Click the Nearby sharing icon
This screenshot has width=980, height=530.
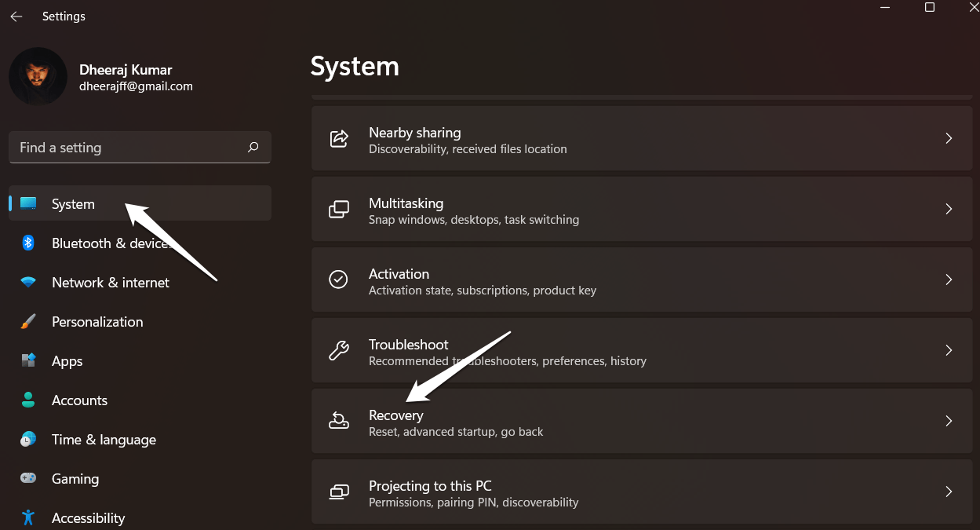point(339,139)
